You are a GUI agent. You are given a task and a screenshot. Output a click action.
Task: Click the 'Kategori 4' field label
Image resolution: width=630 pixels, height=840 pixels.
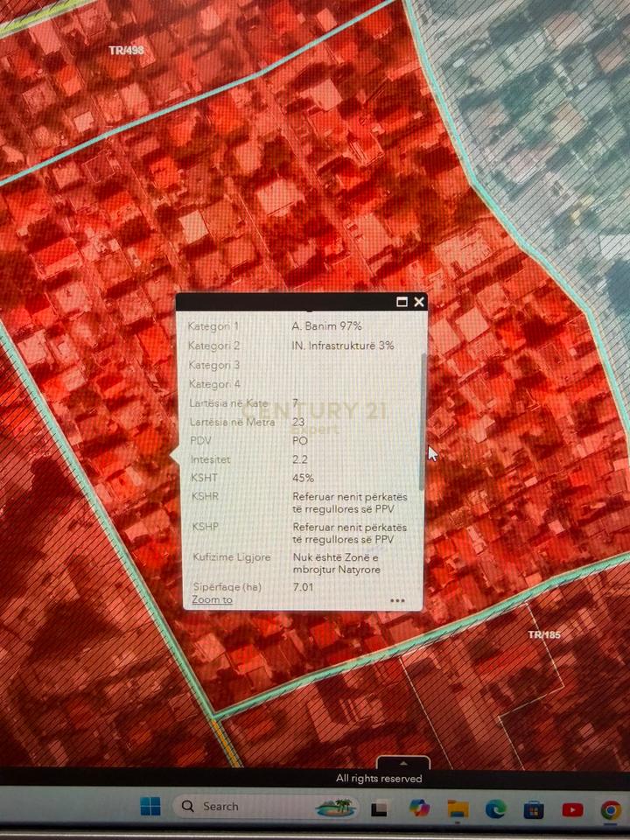pyautogui.click(x=215, y=384)
